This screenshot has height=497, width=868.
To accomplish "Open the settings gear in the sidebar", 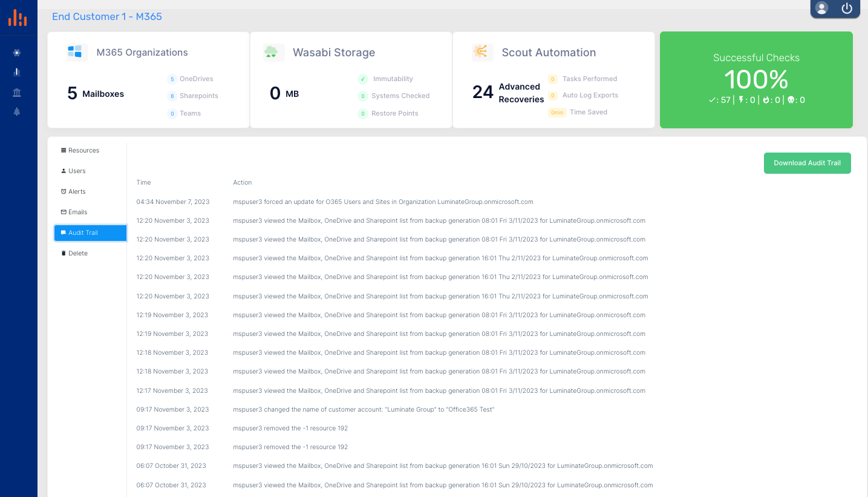I will [x=17, y=51].
